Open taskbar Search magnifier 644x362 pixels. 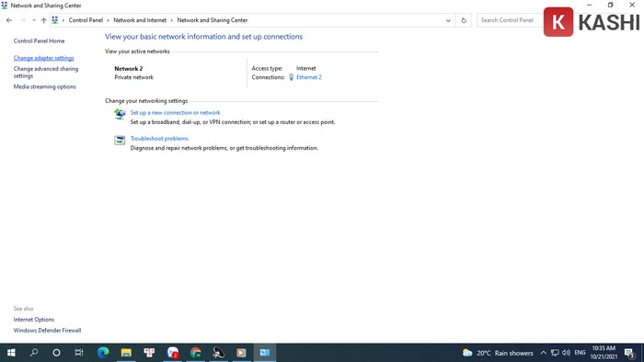click(x=34, y=353)
